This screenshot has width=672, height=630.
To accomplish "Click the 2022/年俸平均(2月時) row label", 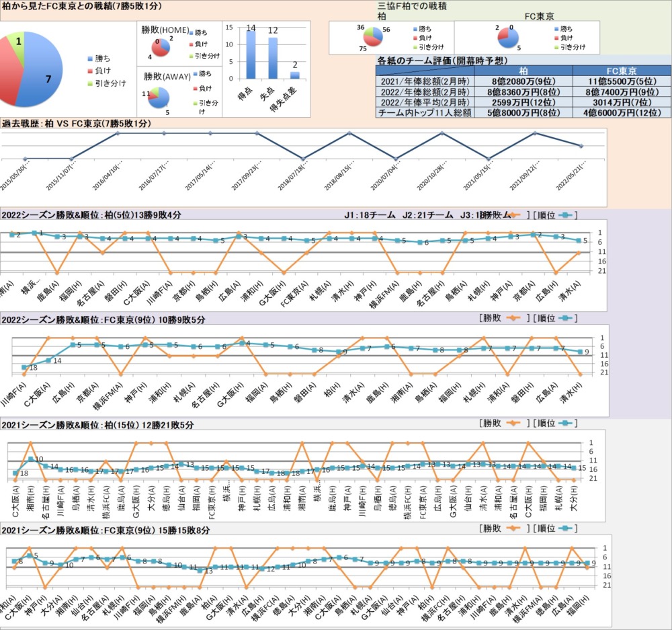I will (x=425, y=102).
